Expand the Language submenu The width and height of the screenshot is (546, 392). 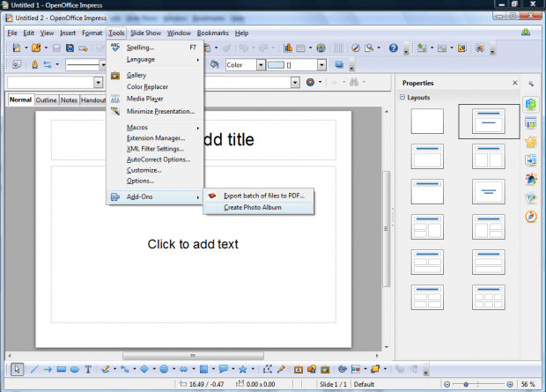[x=155, y=60]
